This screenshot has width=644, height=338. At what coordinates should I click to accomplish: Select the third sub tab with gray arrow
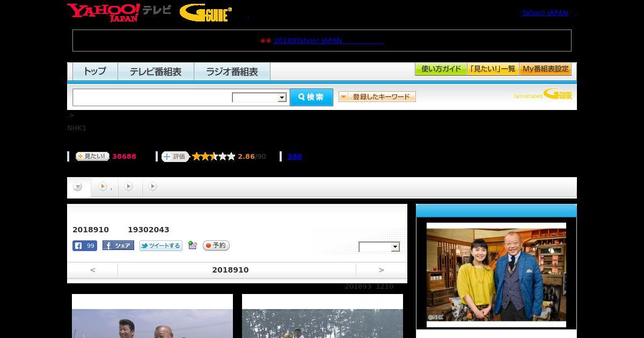pos(129,187)
